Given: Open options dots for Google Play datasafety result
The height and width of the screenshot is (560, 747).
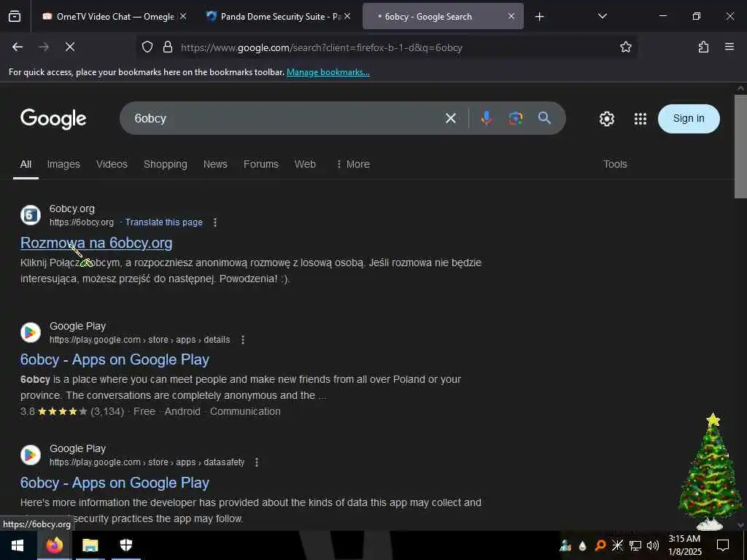Looking at the screenshot, I should coord(256,462).
